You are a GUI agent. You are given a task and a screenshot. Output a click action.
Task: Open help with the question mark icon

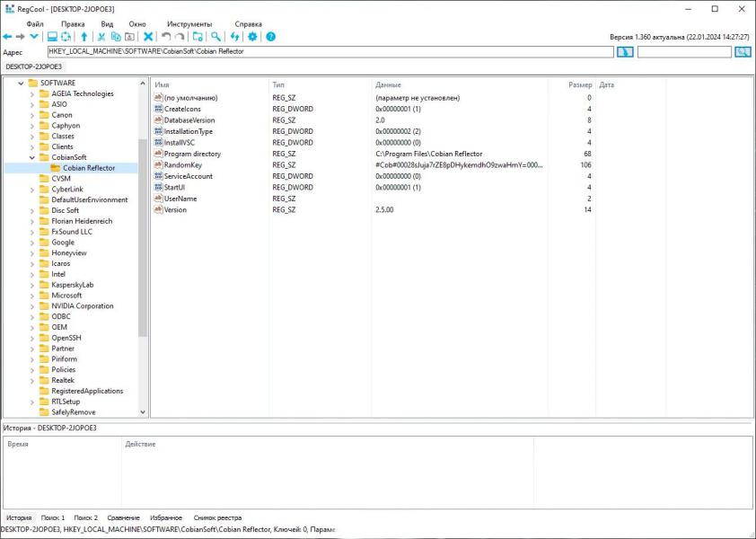pyautogui.click(x=271, y=37)
